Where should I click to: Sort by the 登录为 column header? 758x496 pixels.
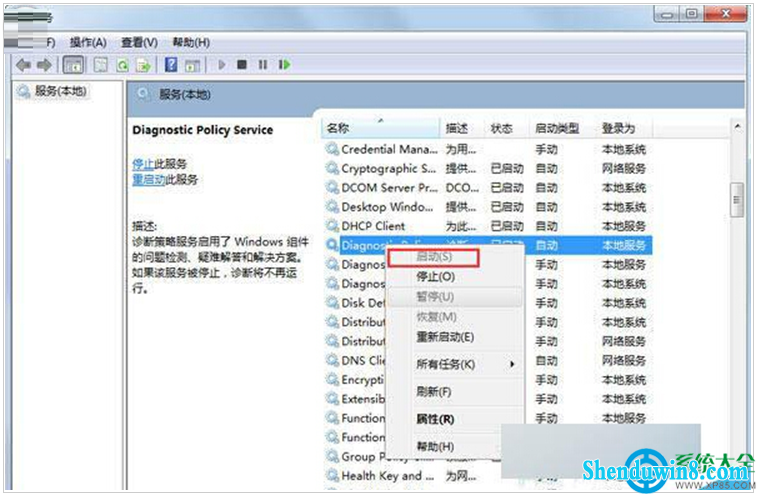(x=624, y=128)
